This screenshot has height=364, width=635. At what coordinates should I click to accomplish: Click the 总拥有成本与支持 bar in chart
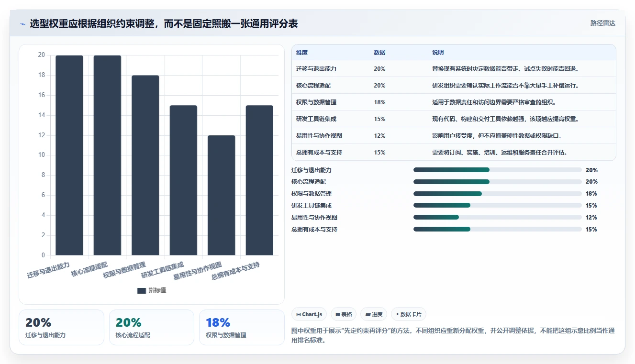259,180
